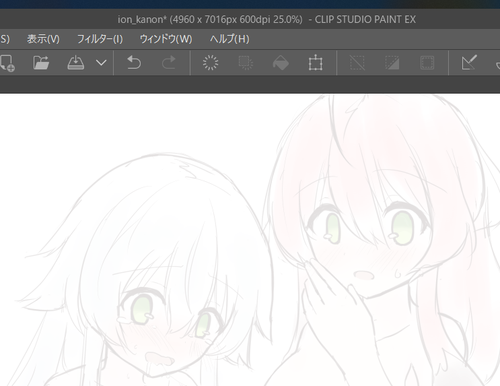This screenshot has width=500, height=386.
Task: Expand the dropdown arrow beside Save
Action: [101, 63]
